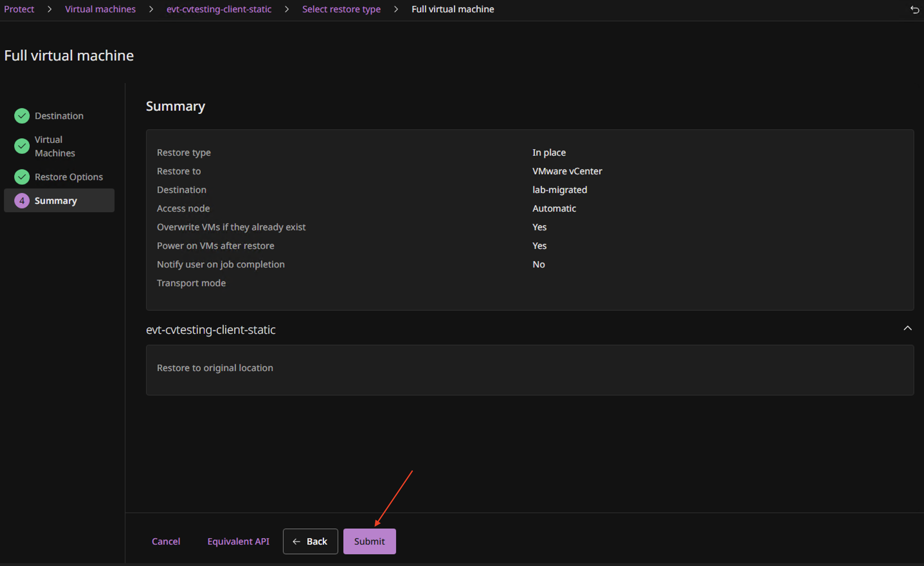Click the green checkmark beside Virtual Machines step

tap(22, 146)
